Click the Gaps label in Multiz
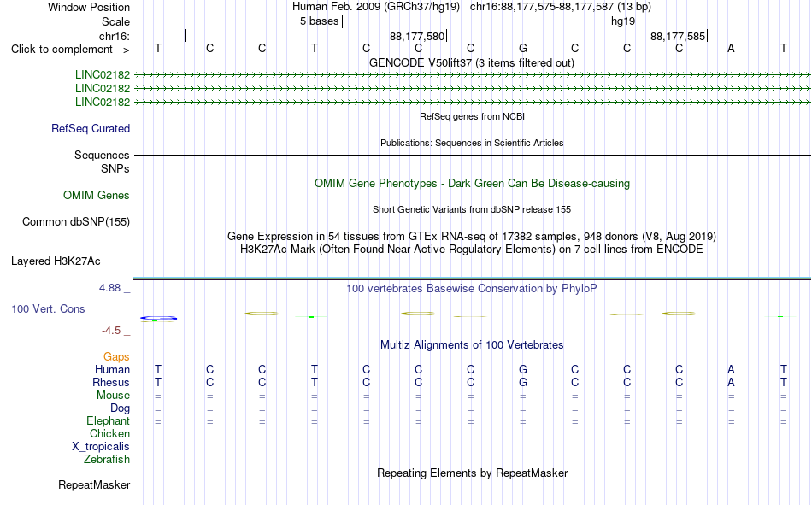812x505 pixels. click(116, 356)
